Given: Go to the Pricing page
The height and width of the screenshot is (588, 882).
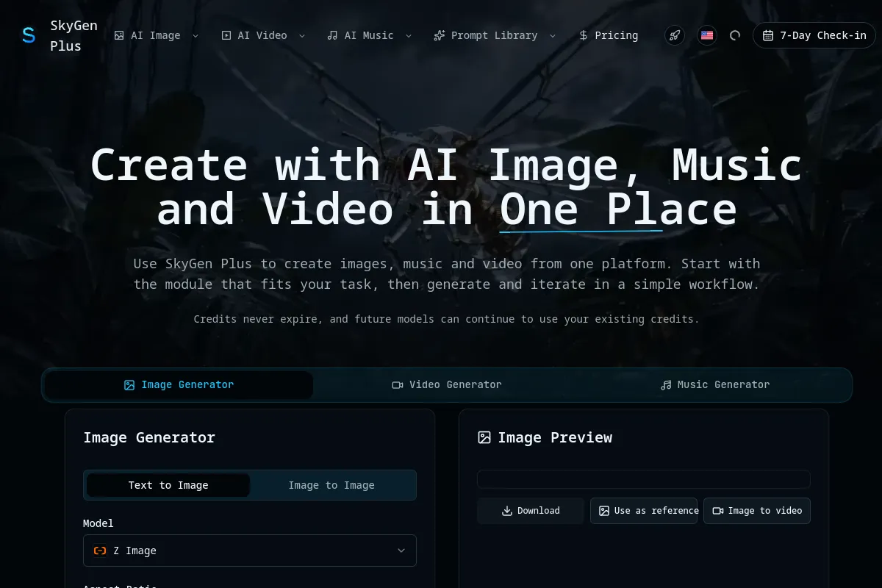Looking at the screenshot, I should pyautogui.click(x=609, y=35).
